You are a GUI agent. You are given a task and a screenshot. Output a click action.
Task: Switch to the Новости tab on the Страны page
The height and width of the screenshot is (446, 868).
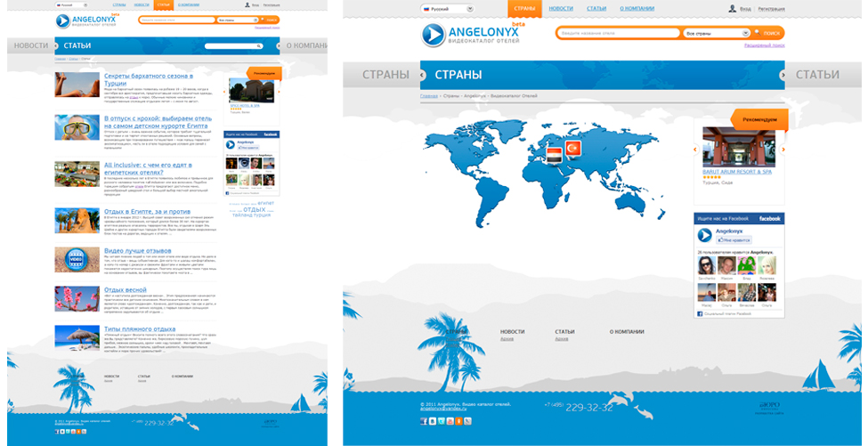coord(561,8)
